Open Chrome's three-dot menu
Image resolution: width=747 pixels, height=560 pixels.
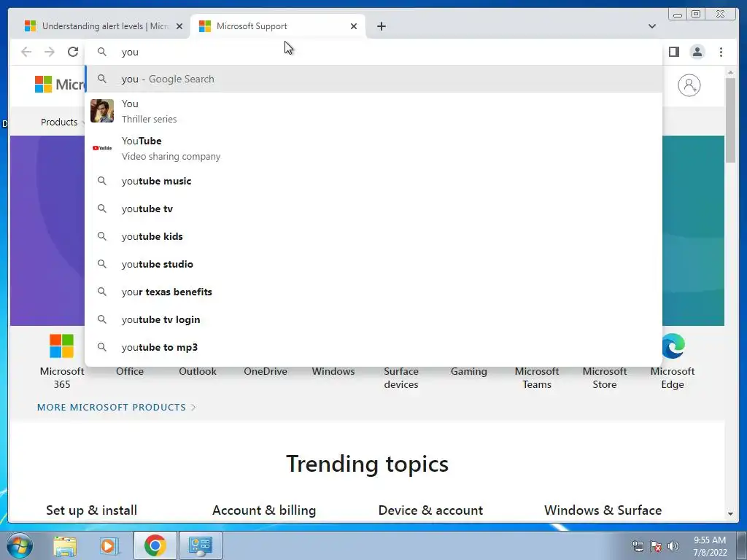pyautogui.click(x=721, y=52)
